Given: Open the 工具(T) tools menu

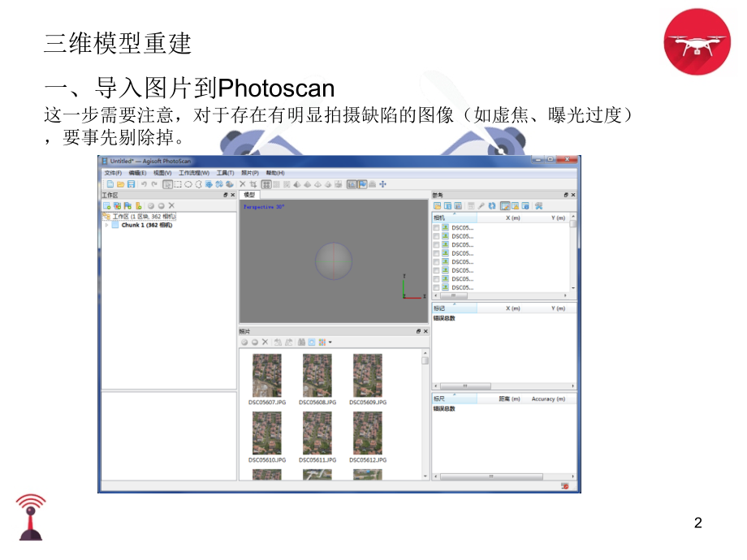Looking at the screenshot, I should point(225,173).
